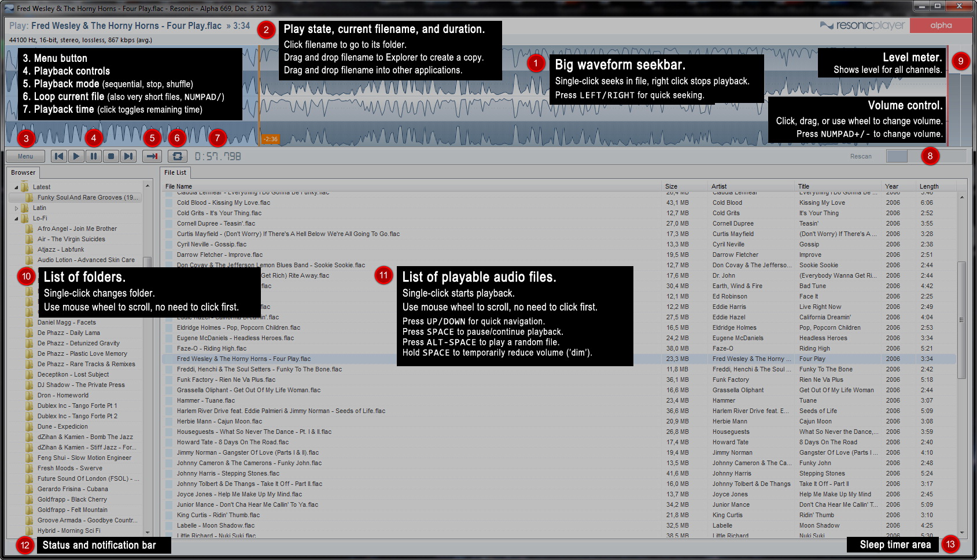This screenshot has height=560, width=977.
Task: Pause playback with the pause button
Action: [94, 156]
